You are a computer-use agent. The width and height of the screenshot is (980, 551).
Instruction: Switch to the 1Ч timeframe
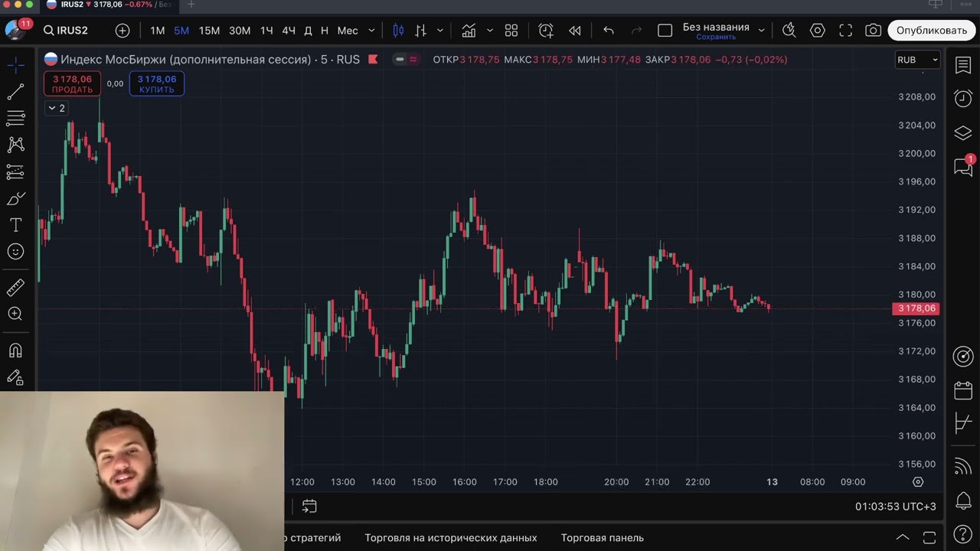266,31
